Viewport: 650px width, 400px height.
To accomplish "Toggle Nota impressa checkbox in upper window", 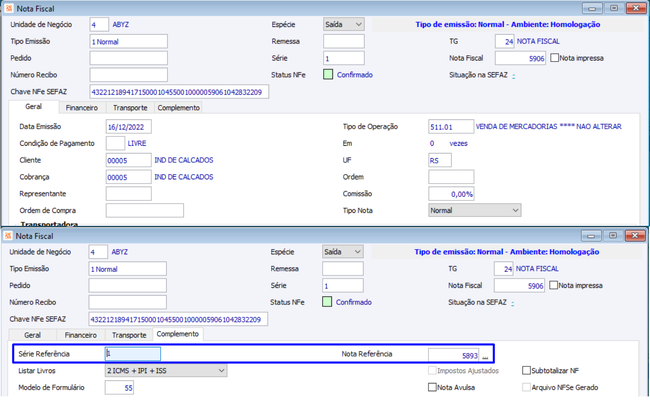I will click(x=554, y=58).
